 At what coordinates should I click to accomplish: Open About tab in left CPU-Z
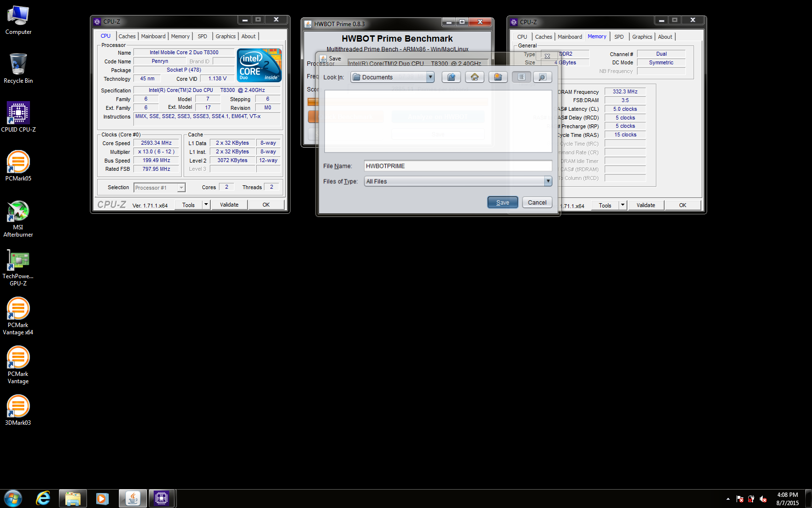click(248, 36)
